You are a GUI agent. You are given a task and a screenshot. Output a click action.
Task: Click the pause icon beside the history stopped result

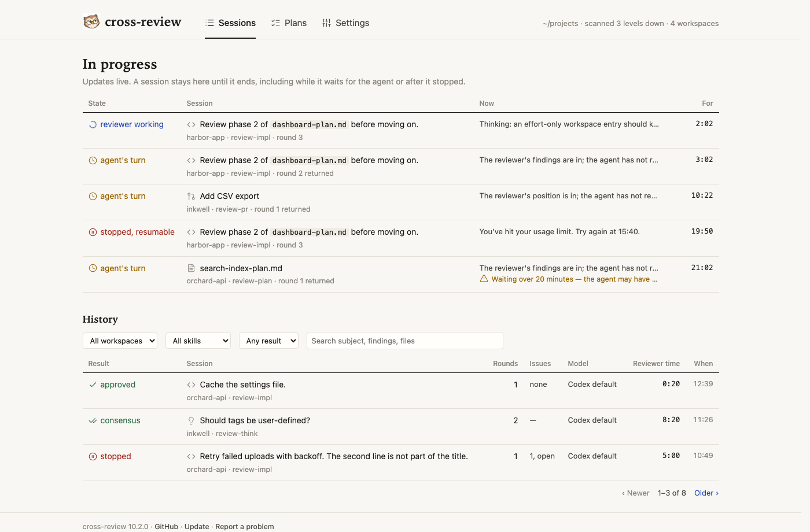pyautogui.click(x=93, y=456)
